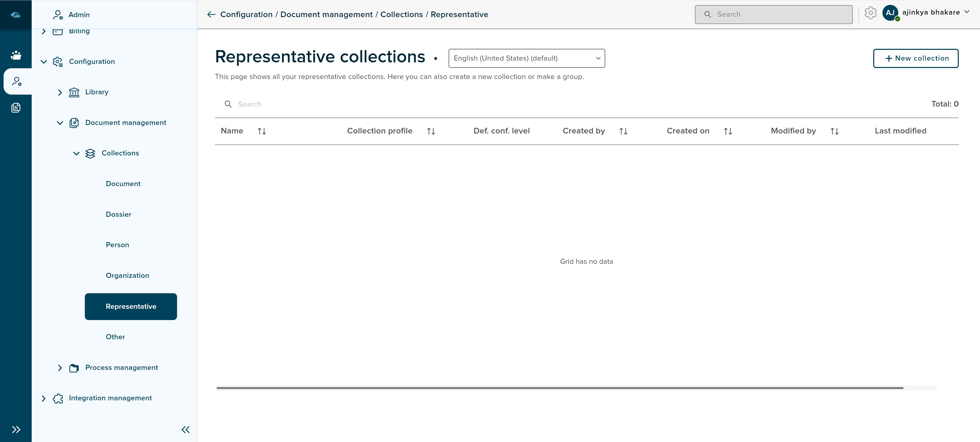This screenshot has width=980, height=442.
Task: Click the New collection button
Action: click(x=915, y=58)
